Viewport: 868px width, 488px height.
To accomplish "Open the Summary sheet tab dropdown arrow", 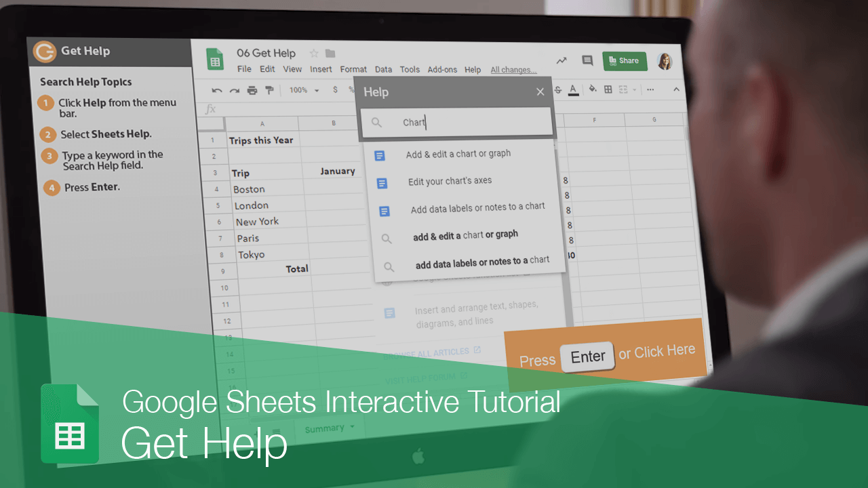I will (x=353, y=428).
